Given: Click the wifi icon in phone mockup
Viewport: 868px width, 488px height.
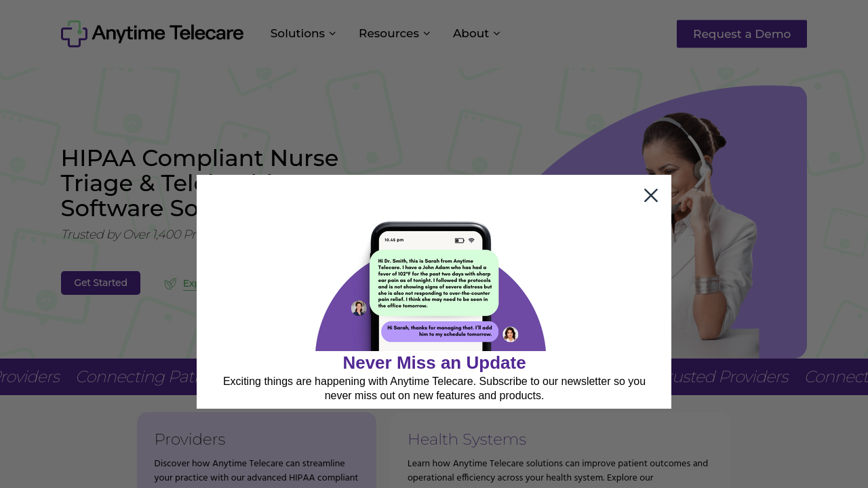Looking at the screenshot, I should [x=471, y=241].
